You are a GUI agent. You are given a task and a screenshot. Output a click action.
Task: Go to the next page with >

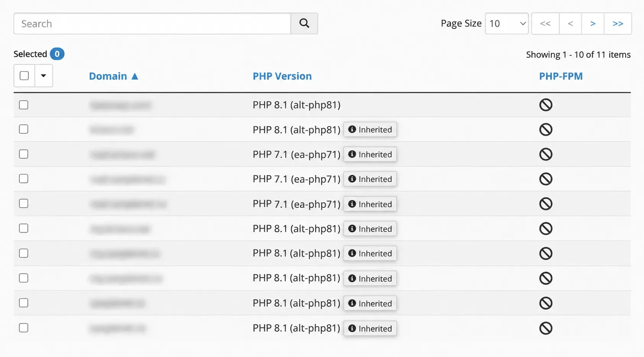coord(593,24)
